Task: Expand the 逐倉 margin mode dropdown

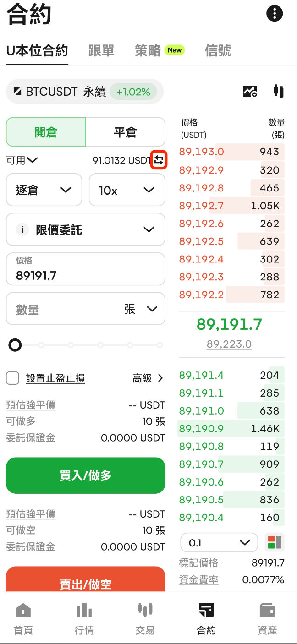Action: (44, 190)
